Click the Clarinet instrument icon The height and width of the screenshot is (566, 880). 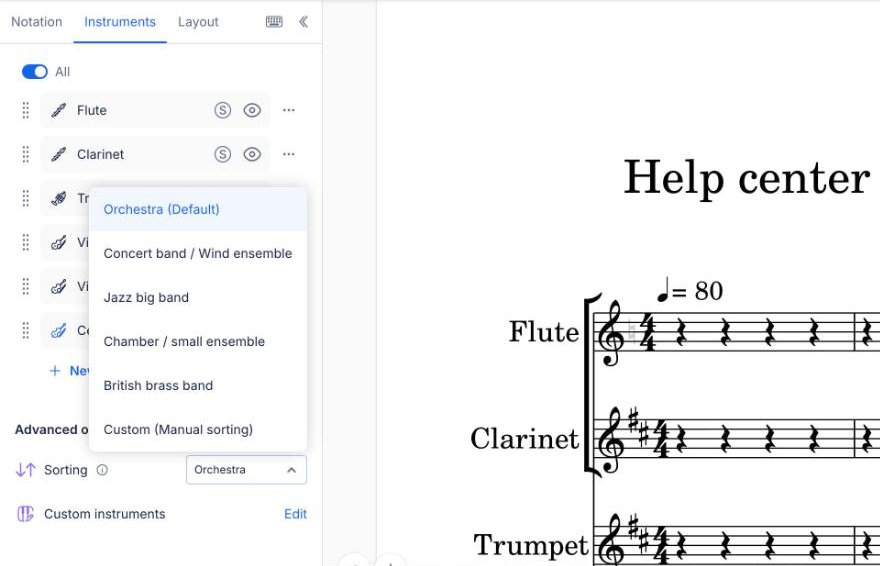pos(58,154)
